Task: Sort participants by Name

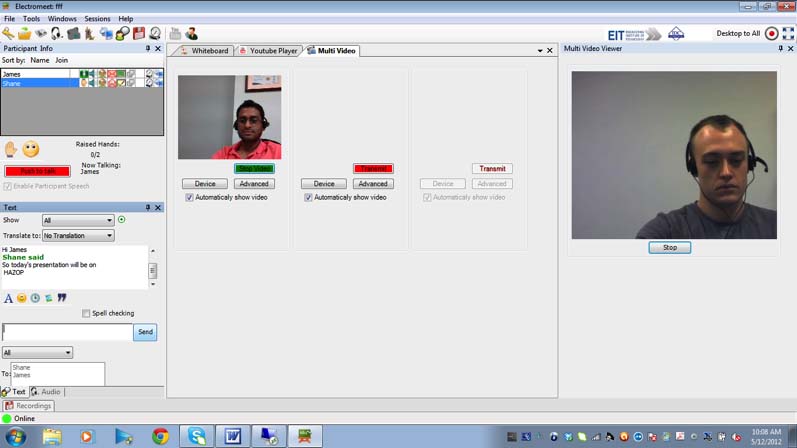Action: coord(40,60)
